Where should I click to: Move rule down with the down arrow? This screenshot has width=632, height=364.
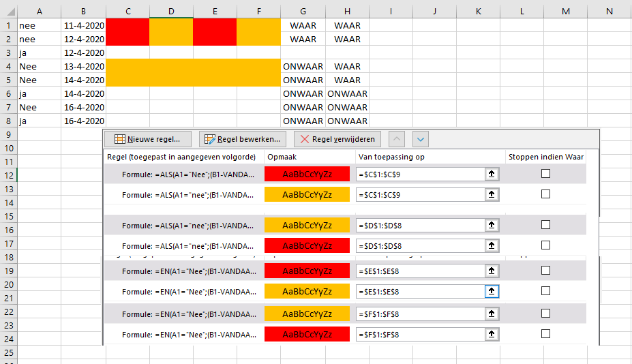[x=421, y=139]
